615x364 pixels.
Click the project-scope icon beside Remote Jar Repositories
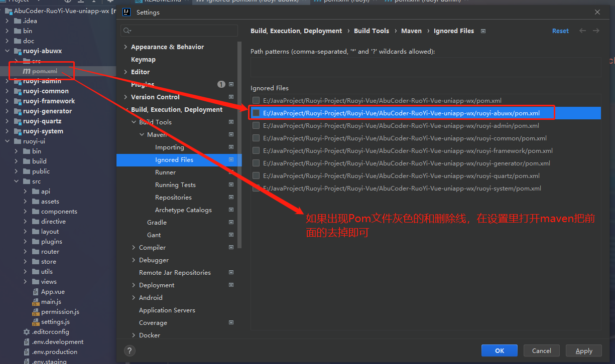point(231,272)
